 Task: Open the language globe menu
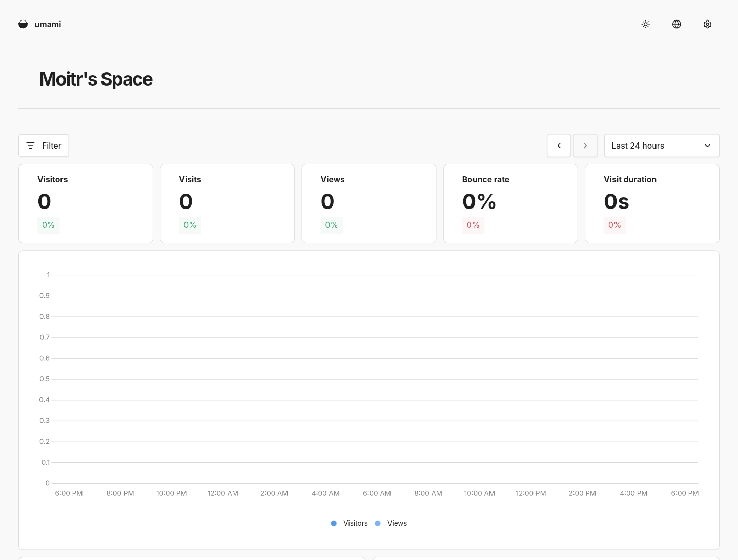pyautogui.click(x=676, y=24)
